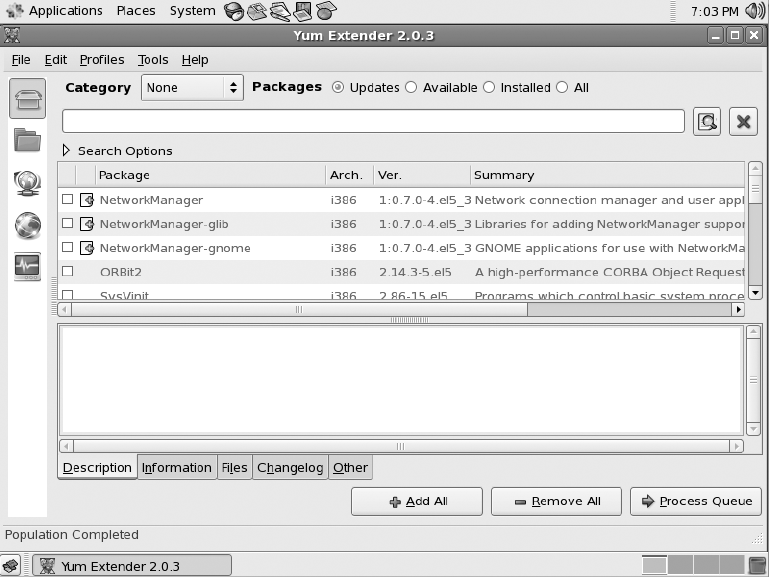Launch the second panel launcher icon
This screenshot has width=769, height=577.
(256, 11)
